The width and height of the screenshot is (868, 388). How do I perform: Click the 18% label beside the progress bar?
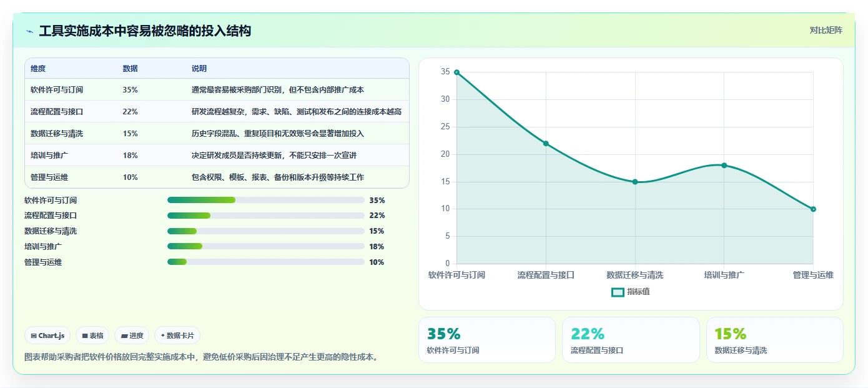[x=377, y=247]
